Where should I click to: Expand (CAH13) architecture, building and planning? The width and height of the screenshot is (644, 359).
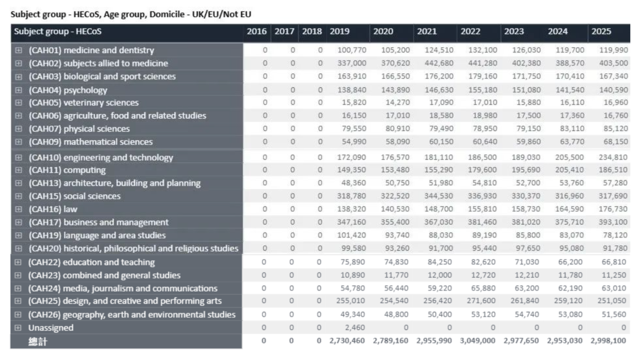[18, 183]
